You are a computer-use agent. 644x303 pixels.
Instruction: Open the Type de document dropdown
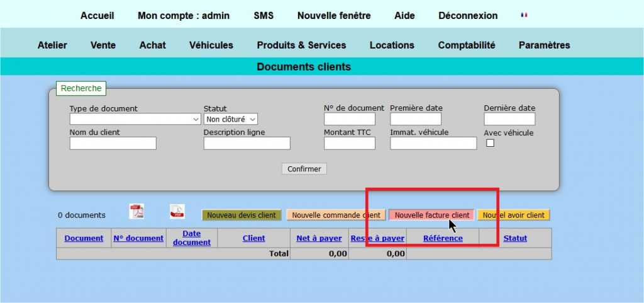click(135, 119)
